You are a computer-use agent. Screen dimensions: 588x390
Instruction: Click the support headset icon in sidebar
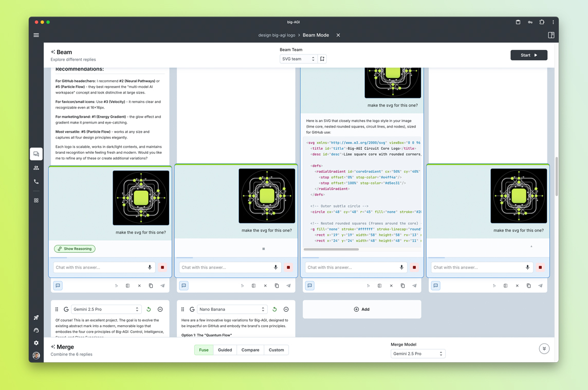[x=36, y=330]
